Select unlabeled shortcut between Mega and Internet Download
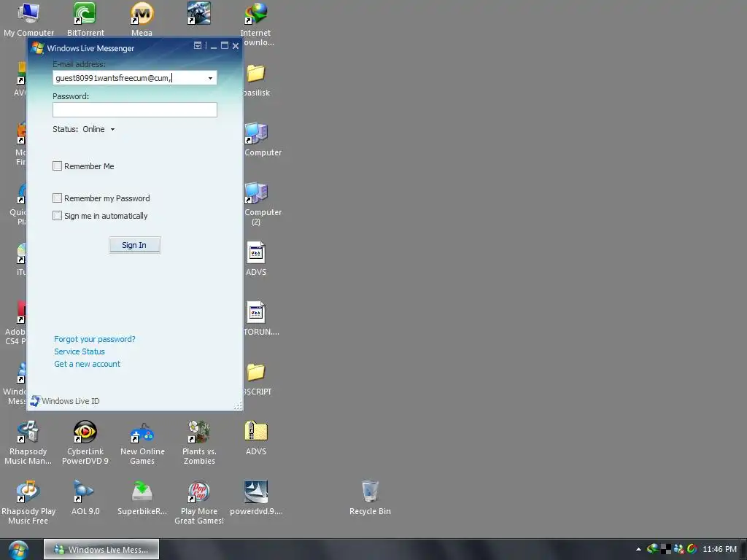Image resolution: width=747 pixels, height=560 pixels. coord(199,13)
